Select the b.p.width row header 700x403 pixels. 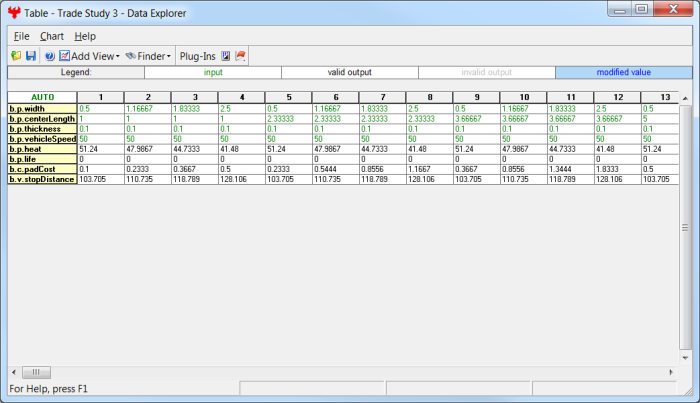[x=41, y=108]
